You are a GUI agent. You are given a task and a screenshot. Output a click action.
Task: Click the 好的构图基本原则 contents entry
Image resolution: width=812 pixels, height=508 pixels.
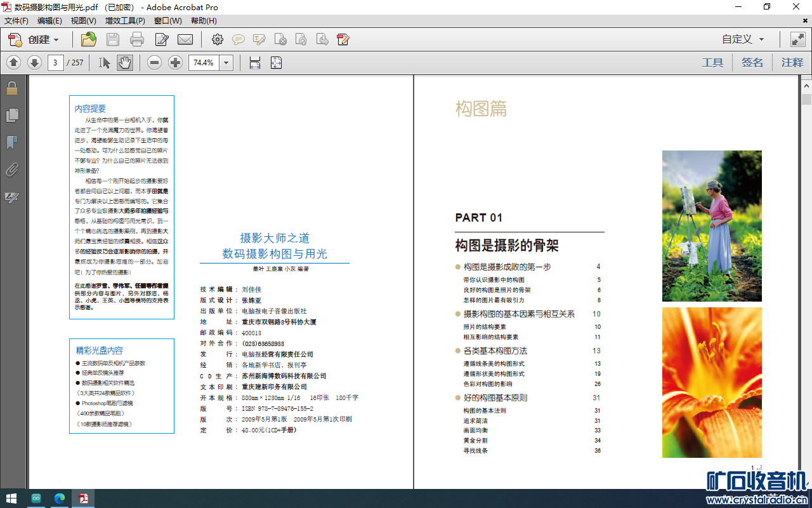tap(495, 398)
